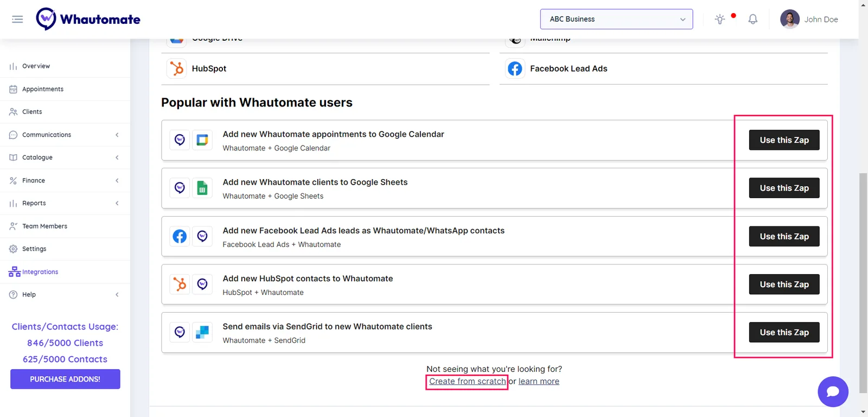Screen dimensions: 868x417
Task: Use the SendGrid emails Zap
Action: [784, 332]
